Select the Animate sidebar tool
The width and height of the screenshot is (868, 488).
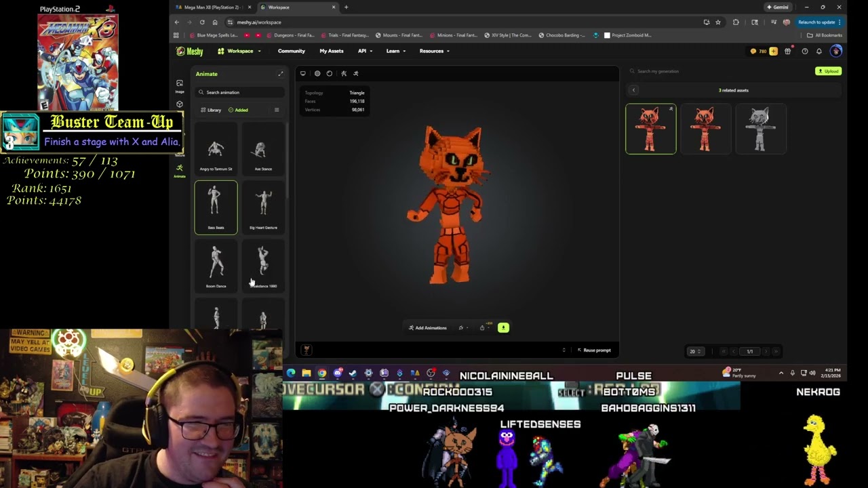click(179, 171)
